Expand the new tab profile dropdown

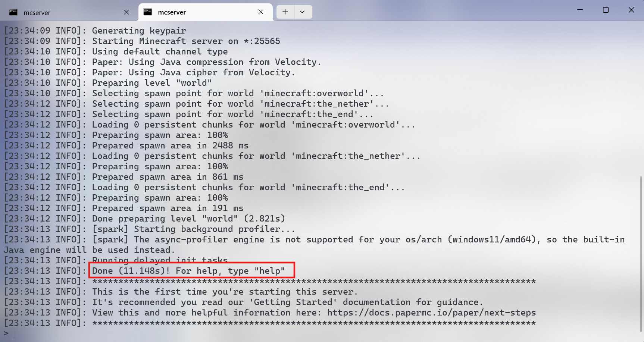(302, 12)
